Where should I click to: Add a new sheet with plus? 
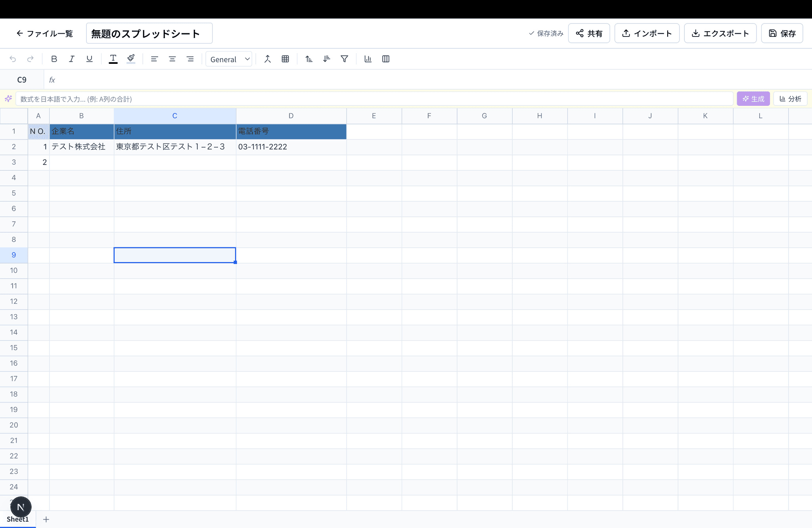(x=46, y=519)
